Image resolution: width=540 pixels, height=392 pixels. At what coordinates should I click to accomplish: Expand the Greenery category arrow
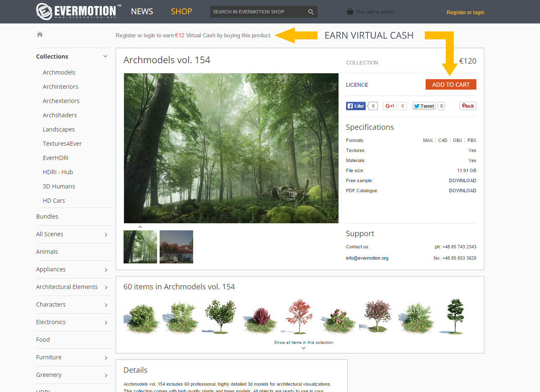106,375
